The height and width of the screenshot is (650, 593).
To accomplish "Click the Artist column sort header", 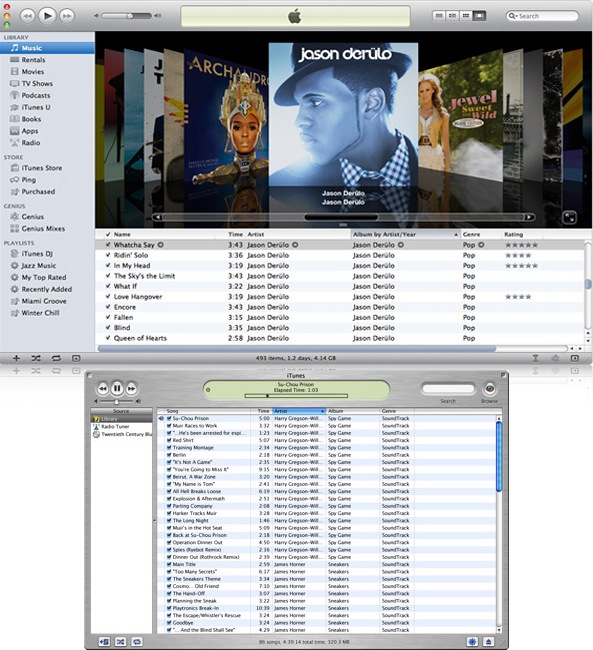I will tap(299, 411).
